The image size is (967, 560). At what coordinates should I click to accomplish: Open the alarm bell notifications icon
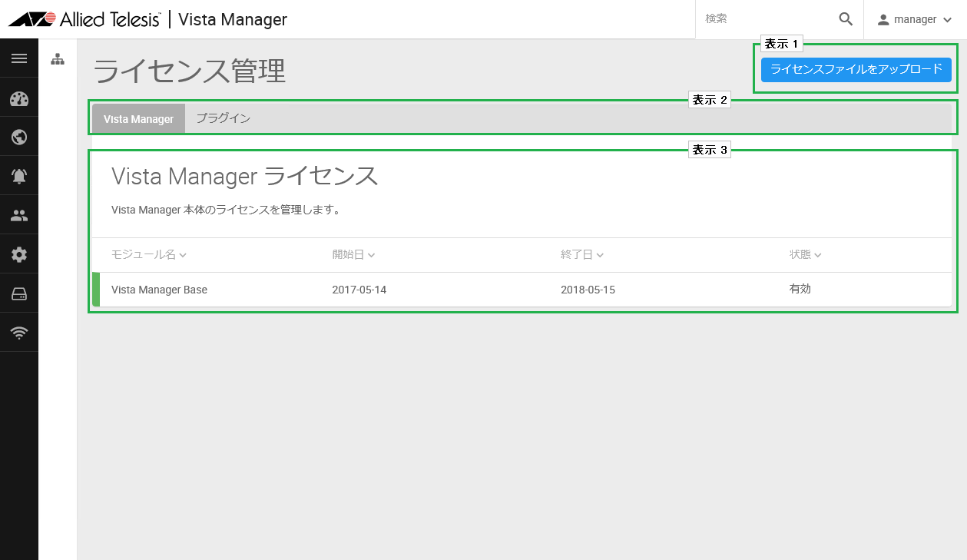[x=19, y=176]
